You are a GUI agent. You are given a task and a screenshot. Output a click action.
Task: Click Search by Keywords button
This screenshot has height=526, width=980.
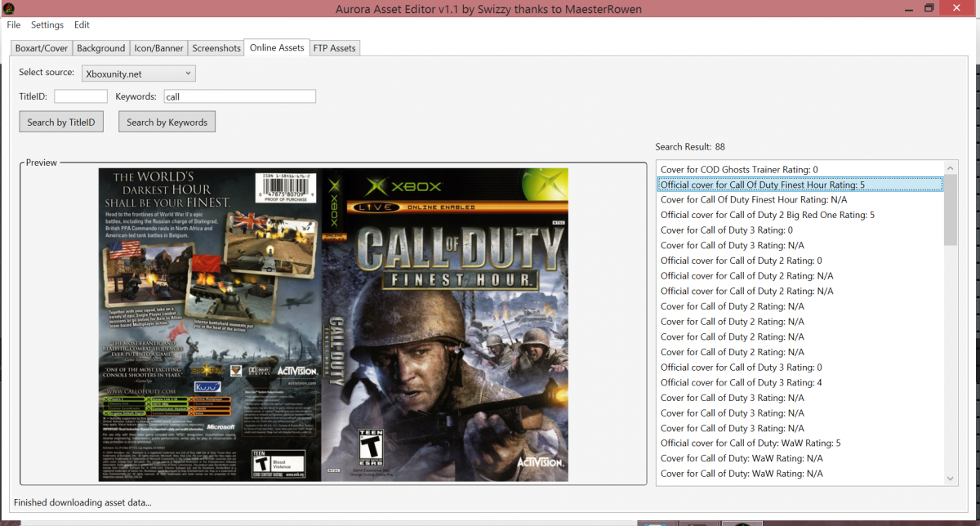point(167,122)
